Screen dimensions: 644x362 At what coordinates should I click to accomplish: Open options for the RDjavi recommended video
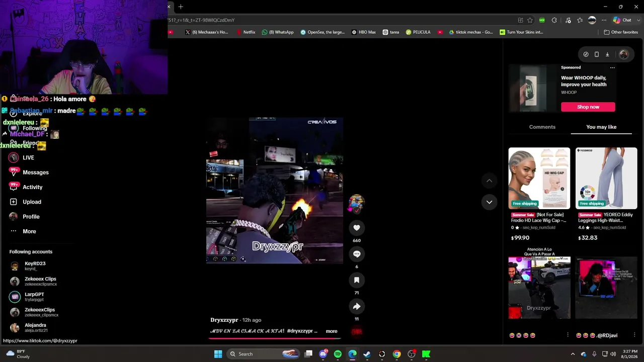[635, 335]
